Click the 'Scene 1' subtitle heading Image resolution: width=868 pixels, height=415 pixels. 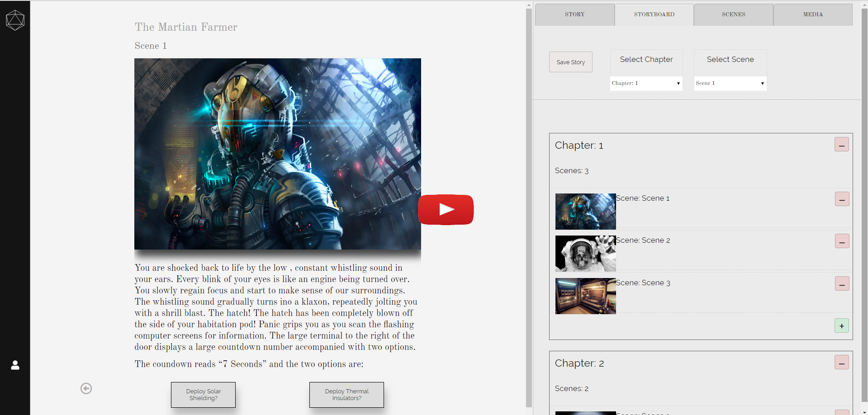tap(151, 46)
